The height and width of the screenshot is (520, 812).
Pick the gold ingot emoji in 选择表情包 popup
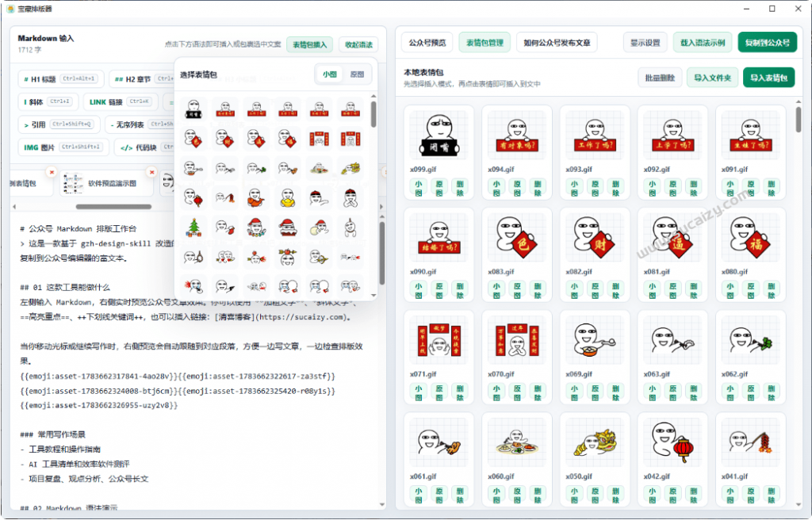pyautogui.click(x=287, y=198)
